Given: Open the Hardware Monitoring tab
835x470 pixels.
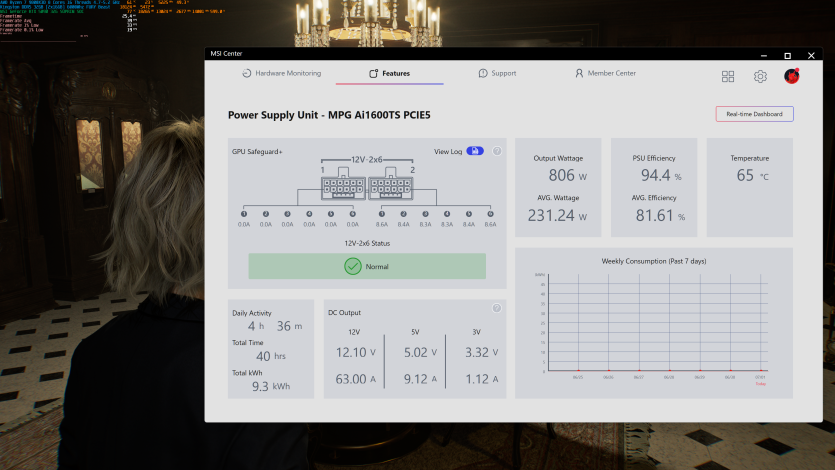Looking at the screenshot, I should (282, 73).
